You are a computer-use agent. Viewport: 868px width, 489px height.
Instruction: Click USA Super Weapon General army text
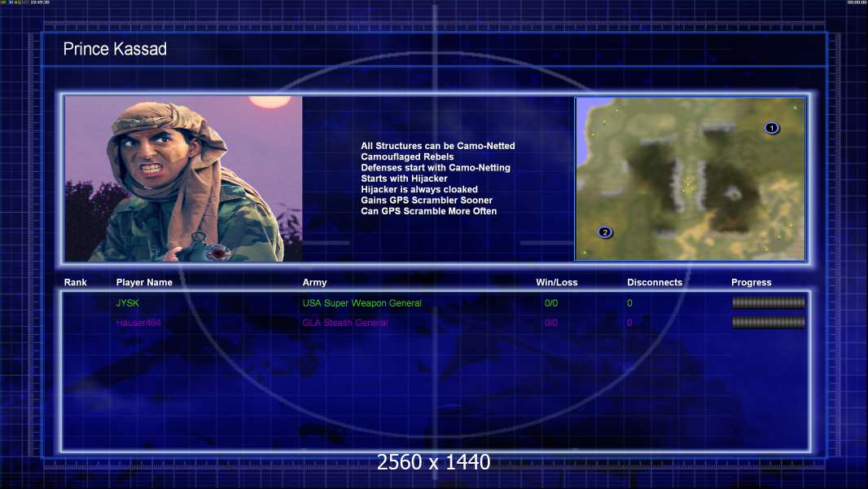point(362,303)
